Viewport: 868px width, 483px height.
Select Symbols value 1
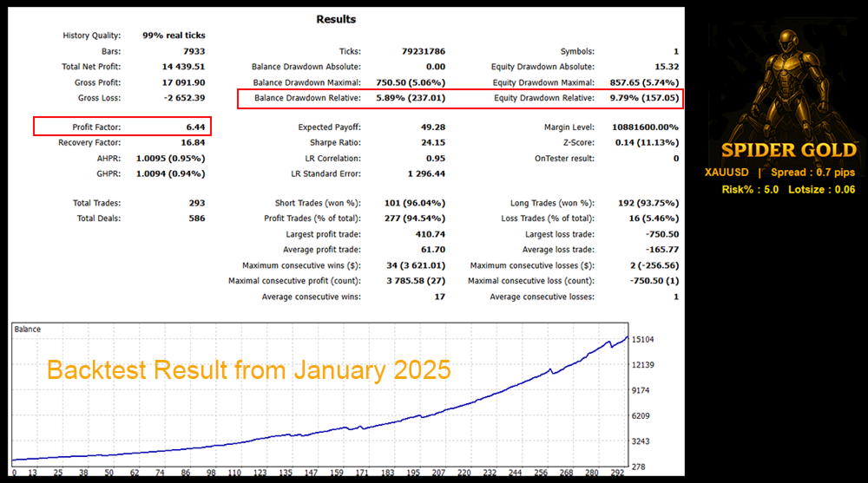click(676, 51)
